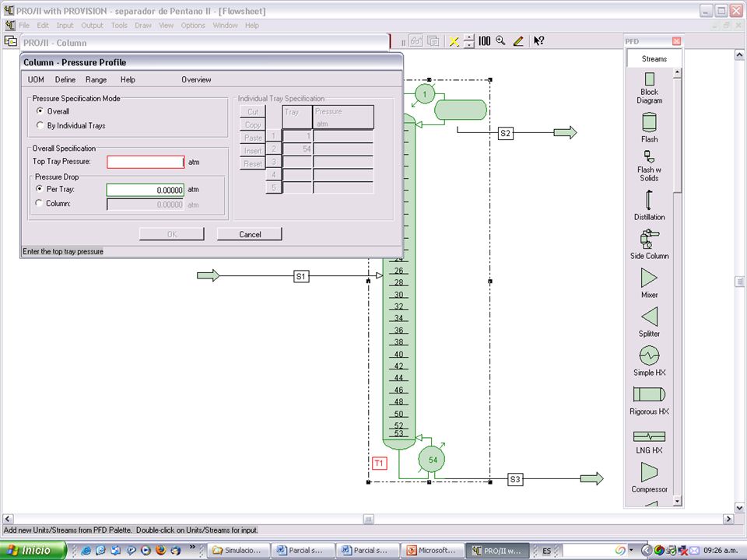Click flowsheet horizontal scrollbar right arrow
The height and width of the screenshot is (560, 747).
728,519
